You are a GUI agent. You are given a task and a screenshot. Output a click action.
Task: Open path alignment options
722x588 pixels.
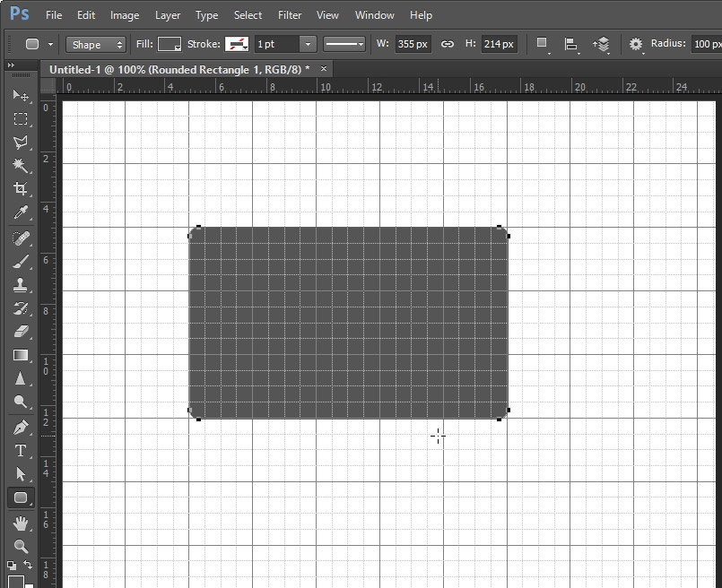pyautogui.click(x=571, y=44)
